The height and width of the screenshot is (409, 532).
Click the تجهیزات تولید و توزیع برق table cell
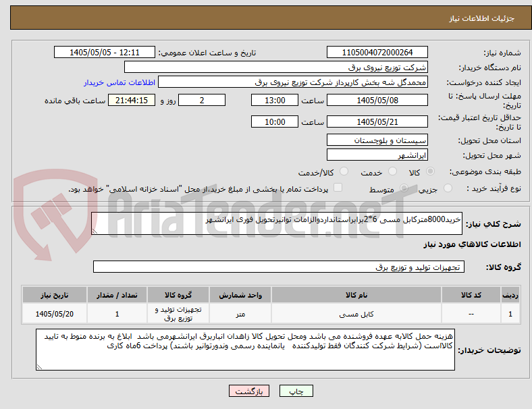(x=178, y=314)
